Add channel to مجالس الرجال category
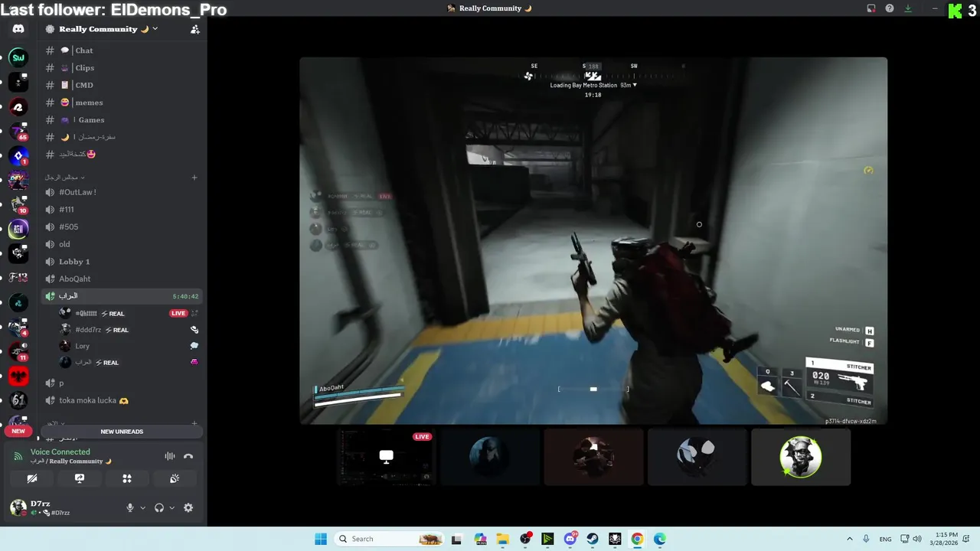 pyautogui.click(x=194, y=178)
